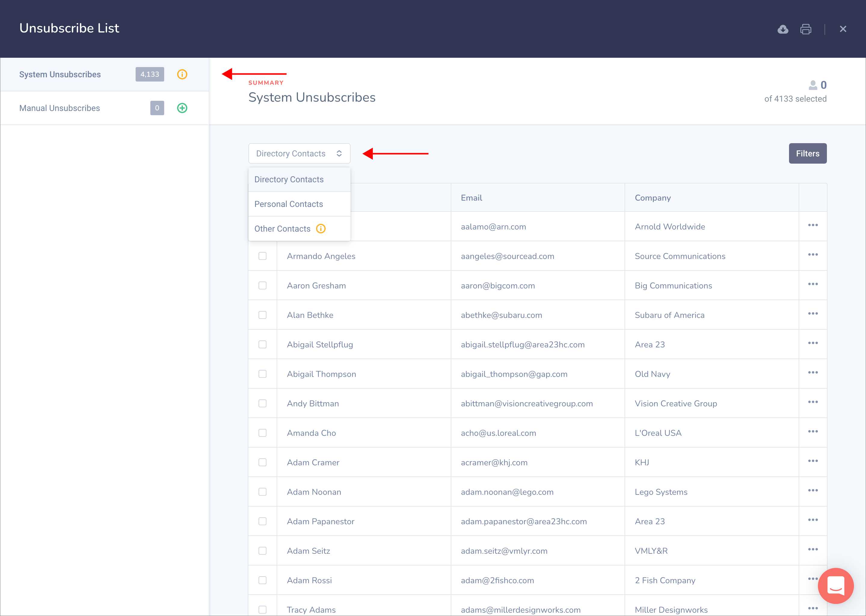Open more options for Abigail Stellpflug row

(813, 343)
